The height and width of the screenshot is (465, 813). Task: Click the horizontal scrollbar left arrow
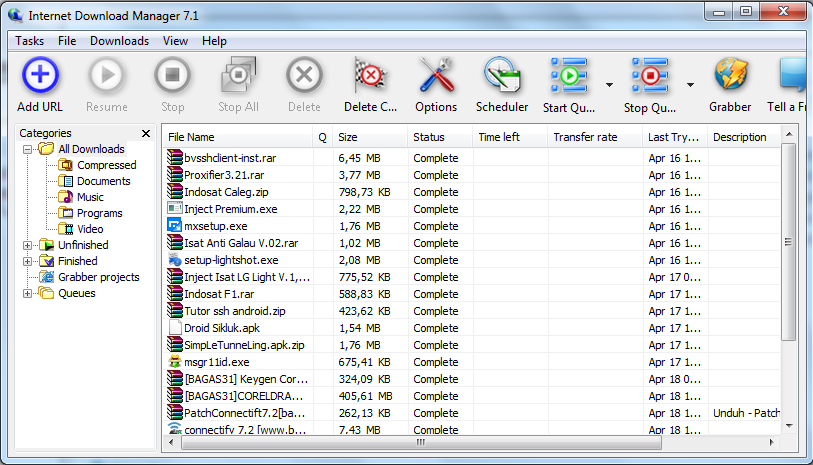click(172, 443)
